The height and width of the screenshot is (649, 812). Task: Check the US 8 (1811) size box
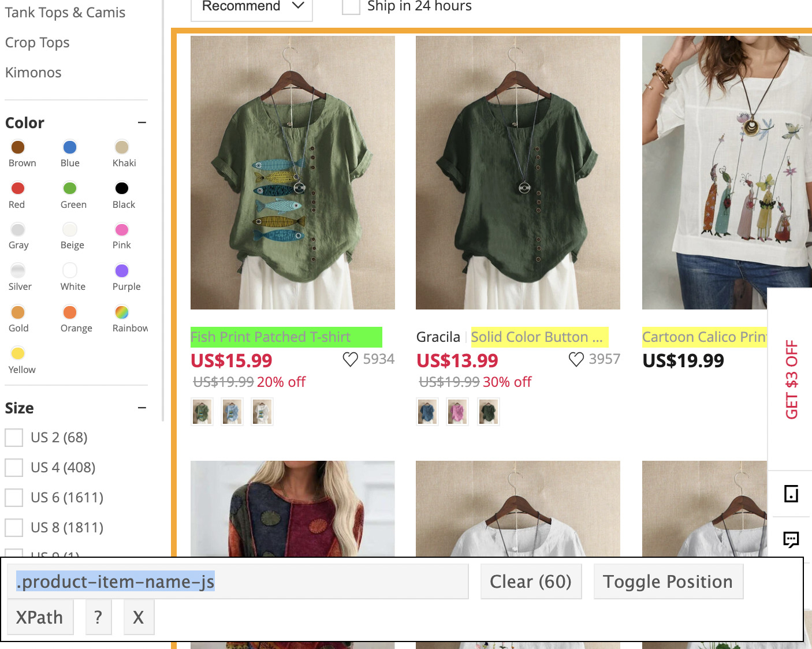[x=14, y=528]
